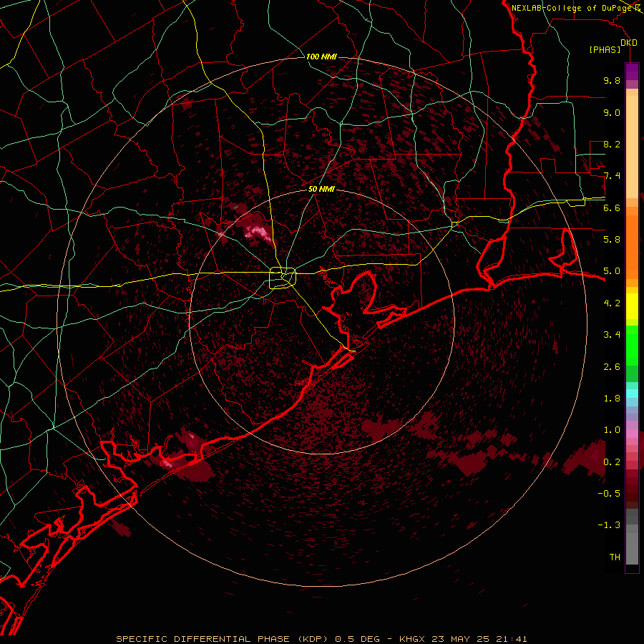Click the yellow Houston loop highway square
The height and width of the screenshot is (644, 644).
pos(283,278)
